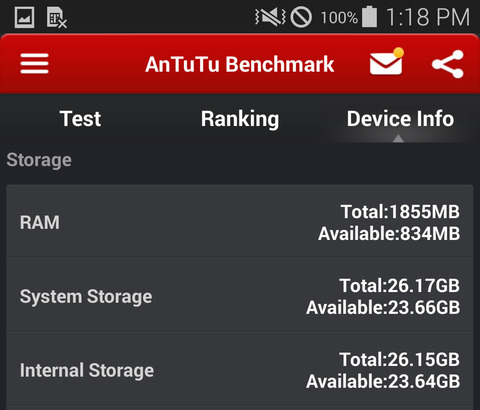Tap the 100% battery percentage text
The width and height of the screenshot is (480, 410).
pos(339,17)
